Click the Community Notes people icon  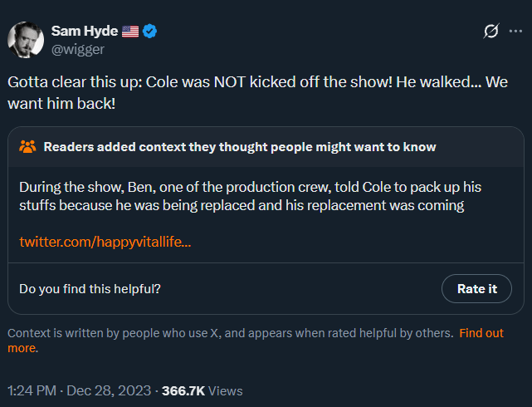(x=27, y=147)
